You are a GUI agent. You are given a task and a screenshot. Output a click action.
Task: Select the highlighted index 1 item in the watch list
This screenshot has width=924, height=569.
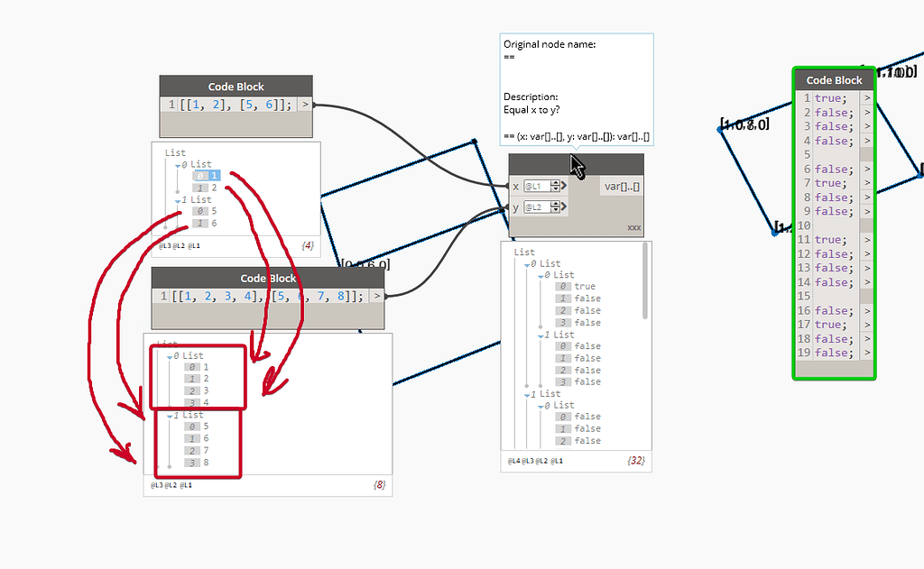[x=209, y=175]
